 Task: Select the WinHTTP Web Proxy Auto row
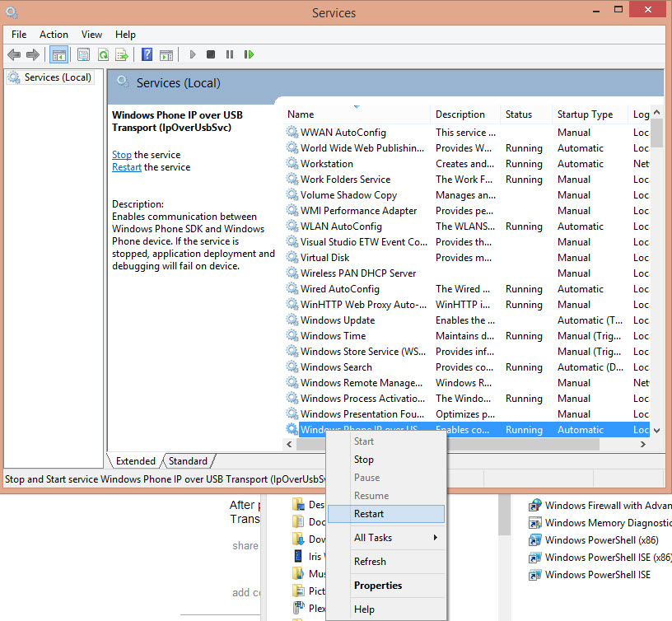pos(467,304)
